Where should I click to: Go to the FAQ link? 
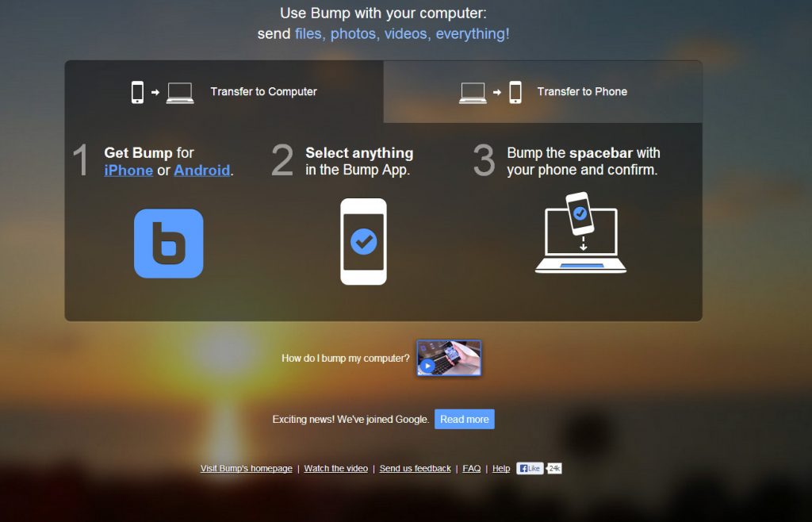click(x=471, y=469)
